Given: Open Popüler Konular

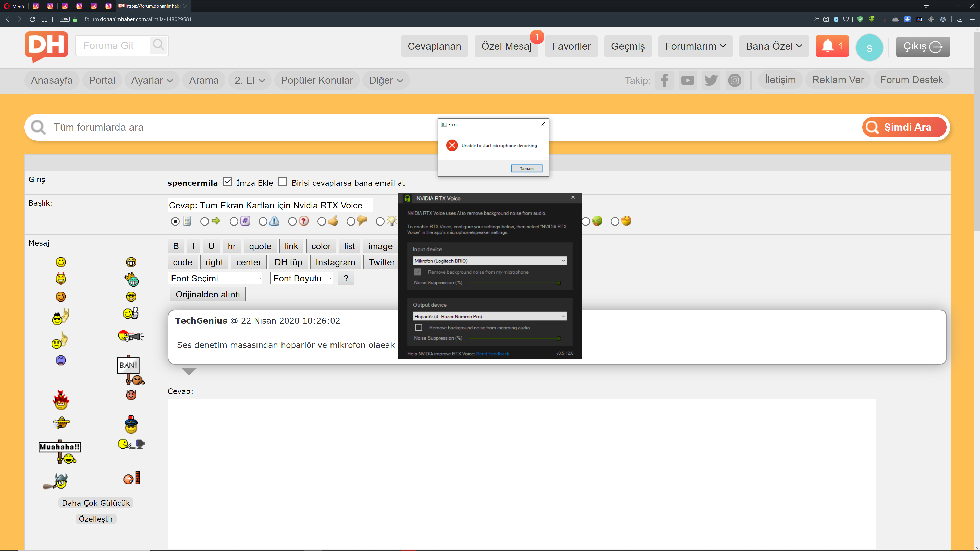Looking at the screenshot, I should (317, 80).
